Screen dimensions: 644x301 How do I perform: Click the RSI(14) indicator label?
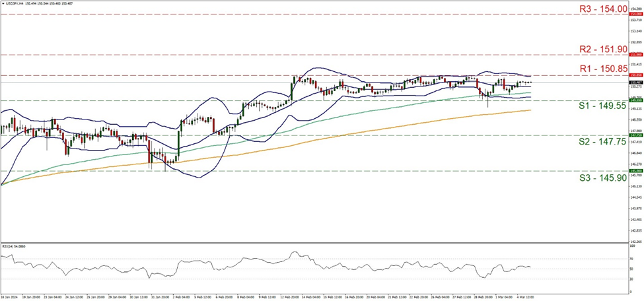point(13,244)
